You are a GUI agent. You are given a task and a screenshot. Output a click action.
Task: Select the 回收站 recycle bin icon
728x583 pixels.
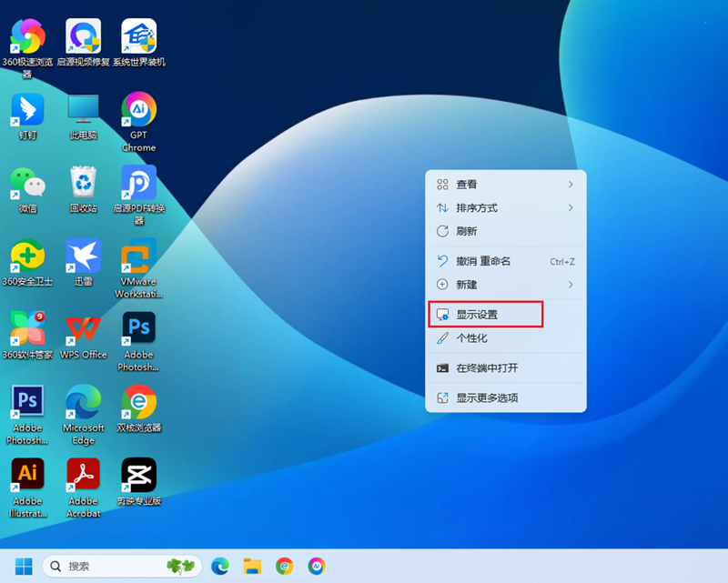tap(84, 183)
